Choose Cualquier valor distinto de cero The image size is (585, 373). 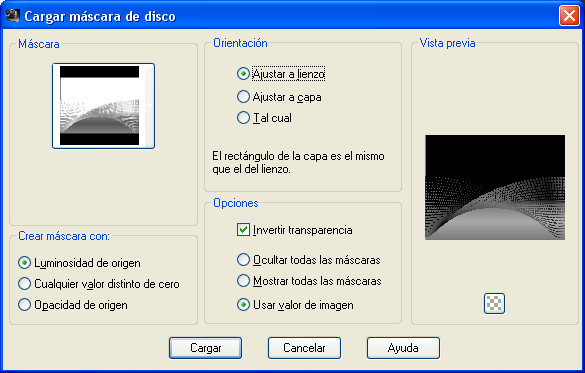(x=24, y=284)
